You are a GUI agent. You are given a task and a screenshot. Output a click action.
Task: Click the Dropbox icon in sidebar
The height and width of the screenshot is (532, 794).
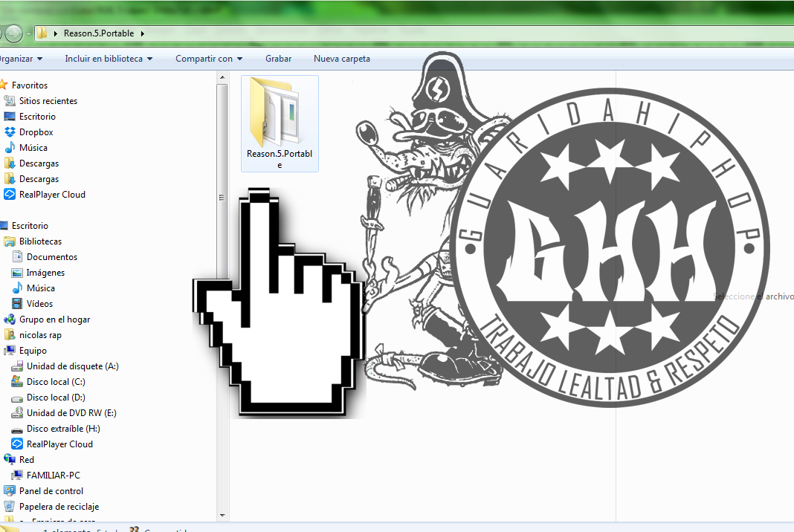pos(9,132)
